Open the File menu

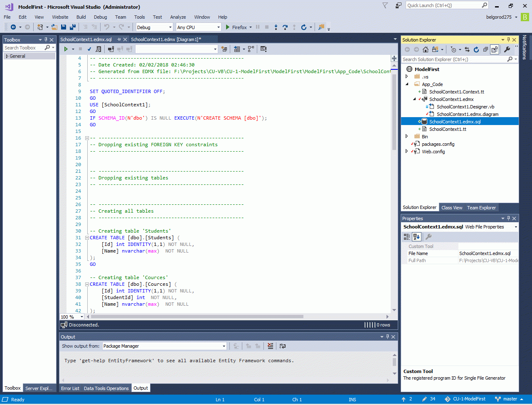tap(7, 17)
